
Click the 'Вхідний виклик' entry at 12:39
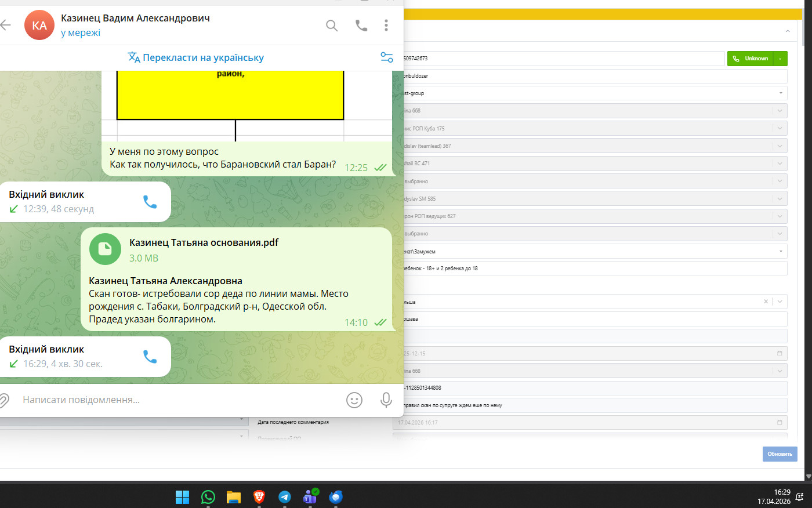tap(85, 202)
